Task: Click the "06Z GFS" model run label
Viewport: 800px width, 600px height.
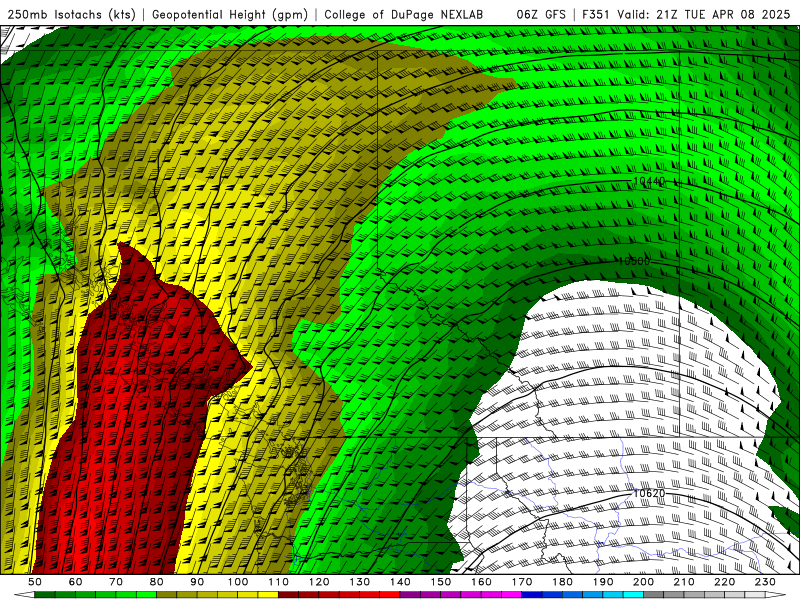Action: tap(541, 15)
